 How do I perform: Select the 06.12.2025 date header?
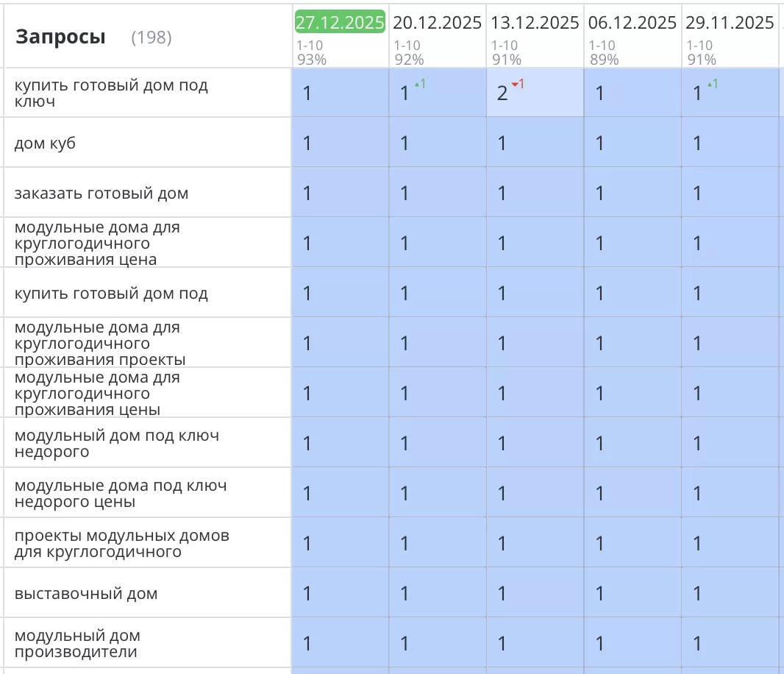(x=632, y=23)
